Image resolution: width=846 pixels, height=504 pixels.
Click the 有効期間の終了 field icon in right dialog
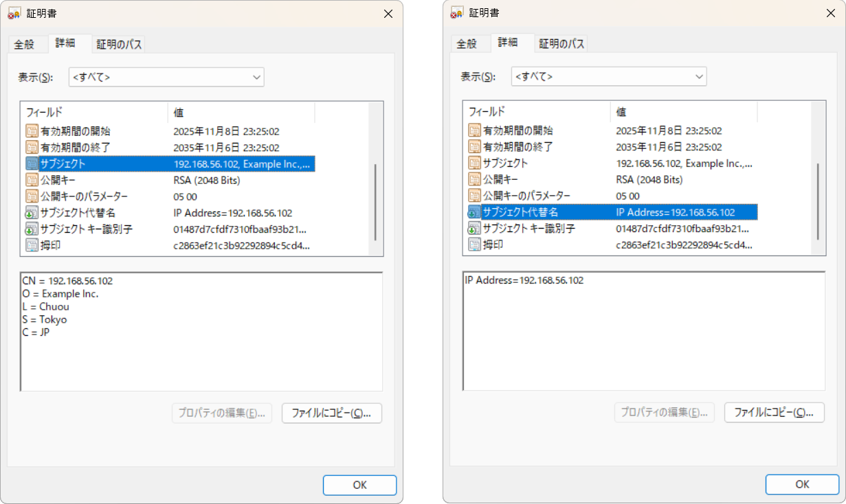pos(475,147)
